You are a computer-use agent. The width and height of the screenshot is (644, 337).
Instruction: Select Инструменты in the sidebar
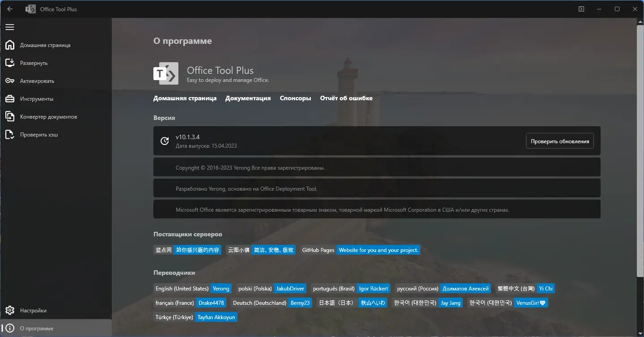click(56, 99)
